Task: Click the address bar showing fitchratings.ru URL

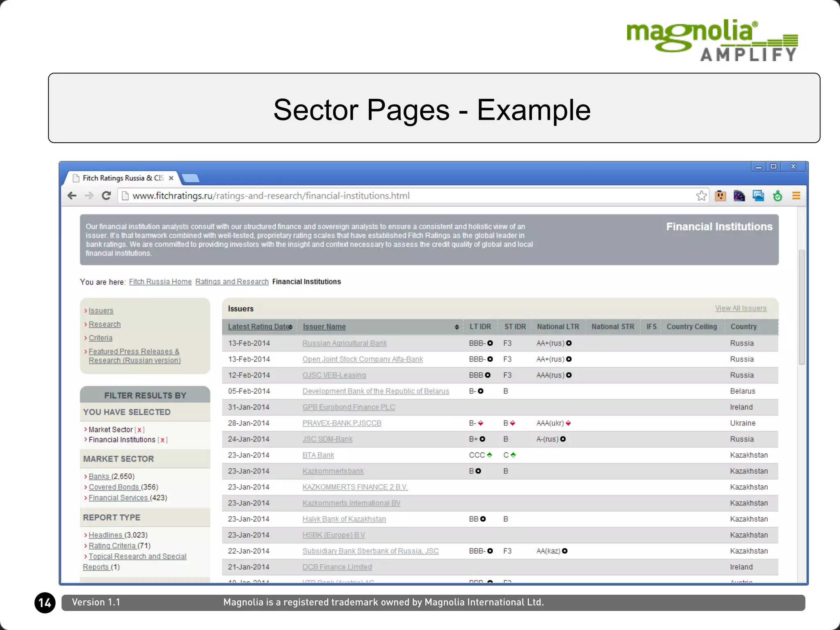Action: (x=412, y=196)
